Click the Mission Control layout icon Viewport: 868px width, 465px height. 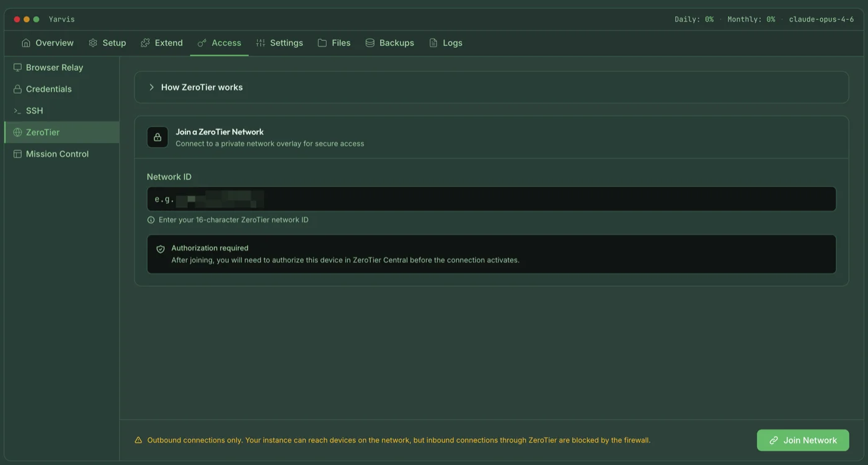[17, 154]
